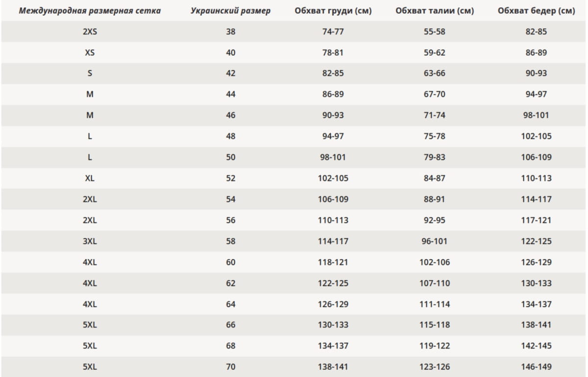
Task: Click the 'Украинский размер' column header
Action: (230, 11)
